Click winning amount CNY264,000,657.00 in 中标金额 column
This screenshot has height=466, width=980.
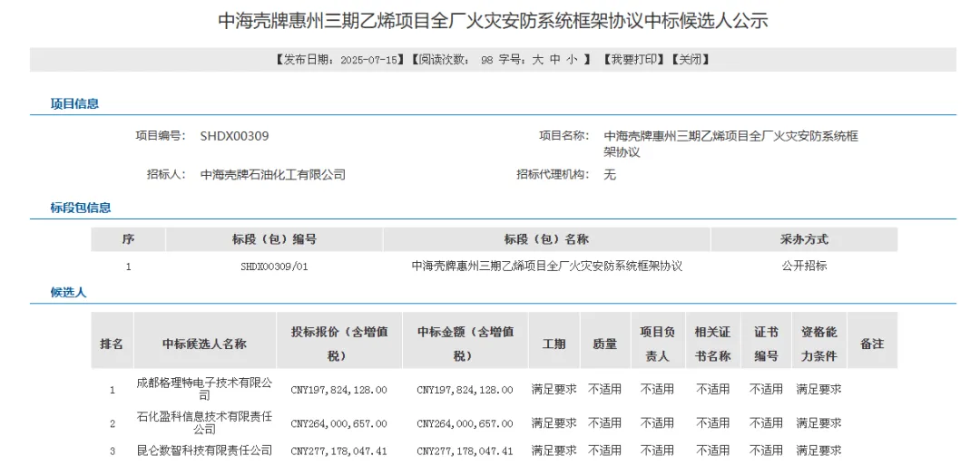pyautogui.click(x=465, y=423)
